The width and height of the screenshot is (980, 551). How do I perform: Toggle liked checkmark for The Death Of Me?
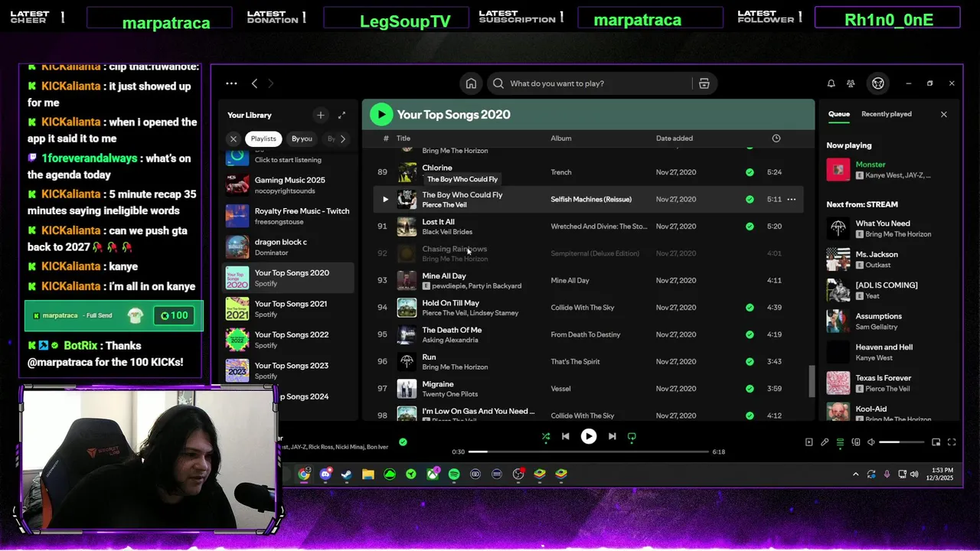coord(750,334)
